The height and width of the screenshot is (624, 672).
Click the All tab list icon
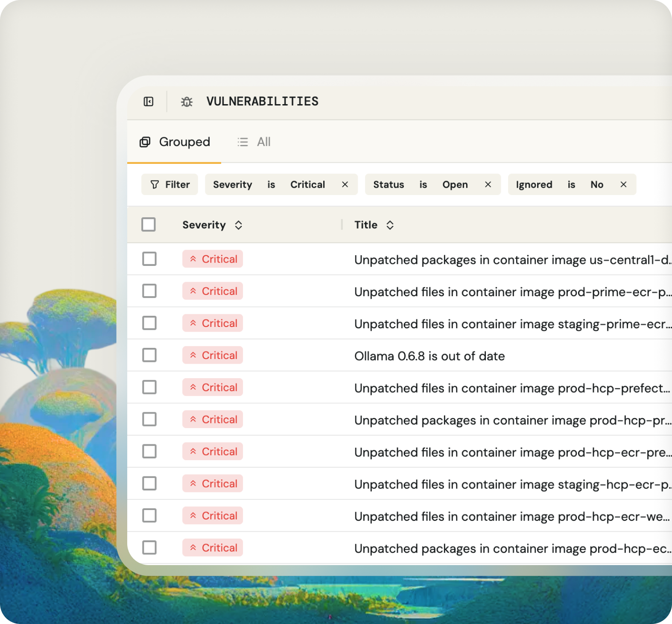pos(243,142)
